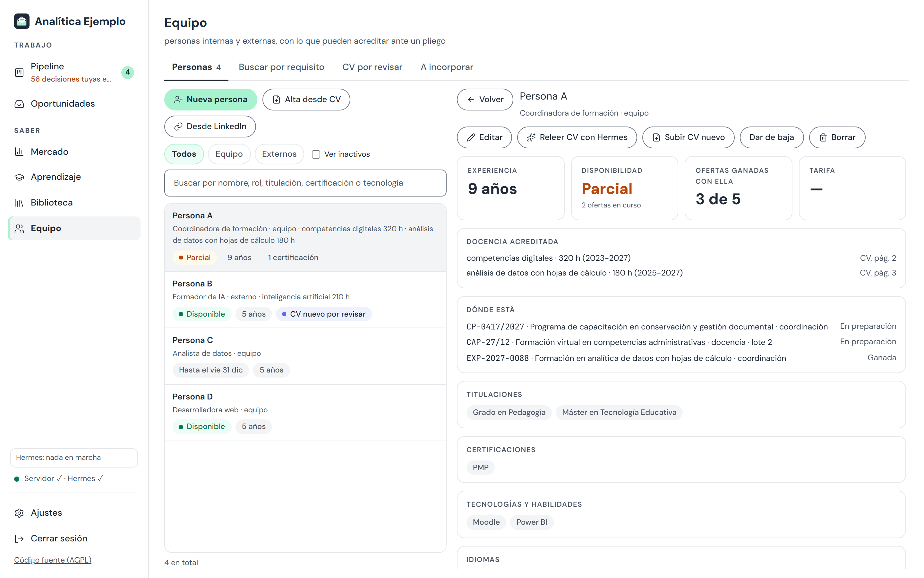924x578 pixels.
Task: Open Biblioteca books icon
Action: pyautogui.click(x=19, y=203)
